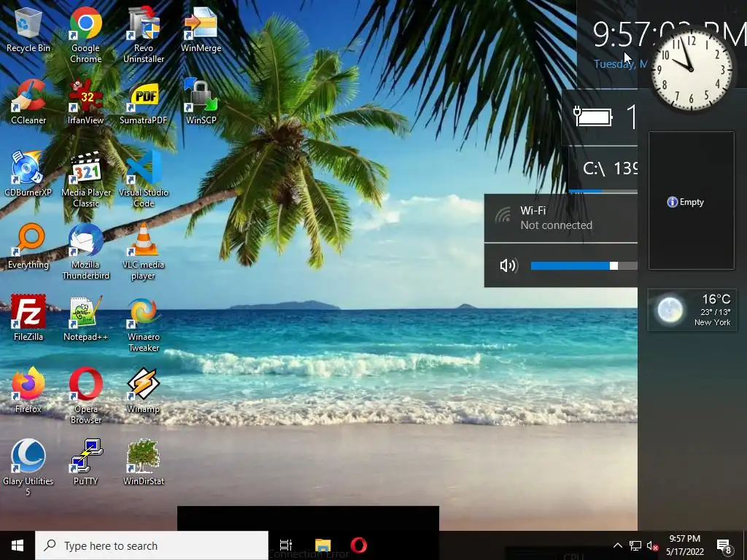Click the Mozilla Thunderbird icon

click(86, 252)
